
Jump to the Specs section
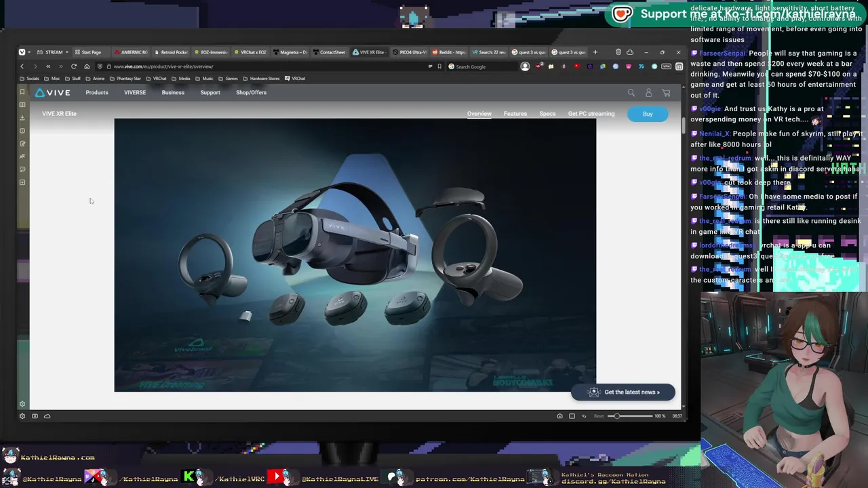click(x=547, y=114)
